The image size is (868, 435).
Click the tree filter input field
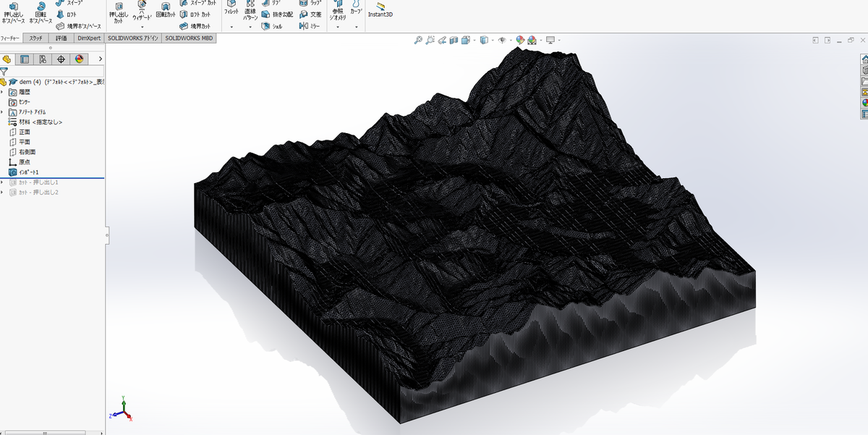coord(56,72)
